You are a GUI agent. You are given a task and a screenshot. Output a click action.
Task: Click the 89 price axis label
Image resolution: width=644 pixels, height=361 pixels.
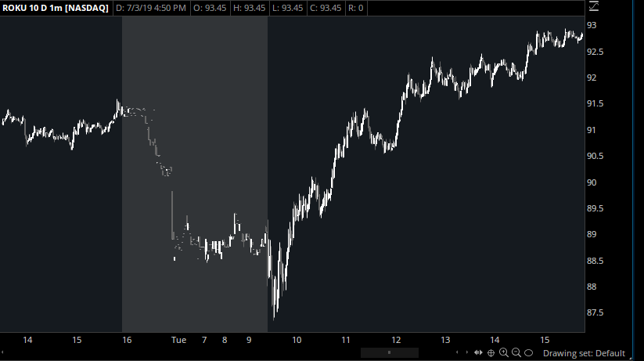pos(592,234)
